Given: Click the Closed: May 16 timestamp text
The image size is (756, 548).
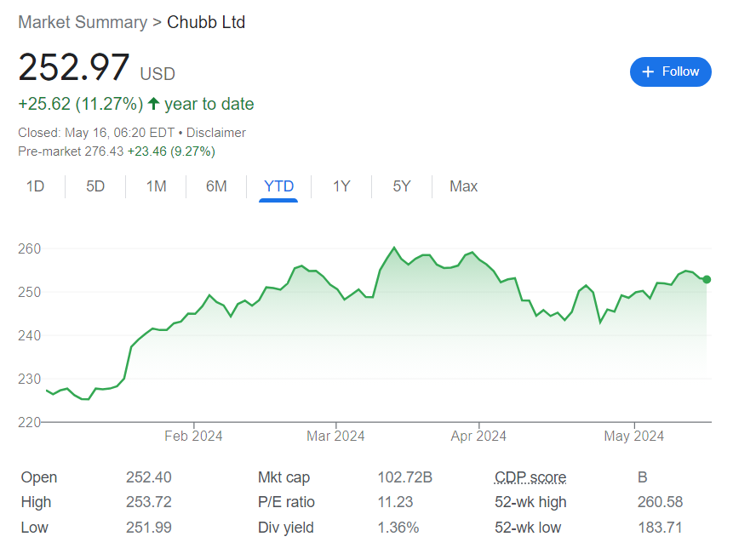Looking at the screenshot, I should click(x=96, y=133).
